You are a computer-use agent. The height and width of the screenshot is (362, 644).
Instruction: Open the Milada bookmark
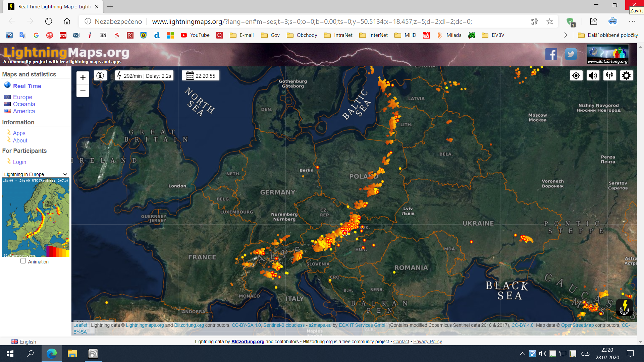[x=449, y=35]
